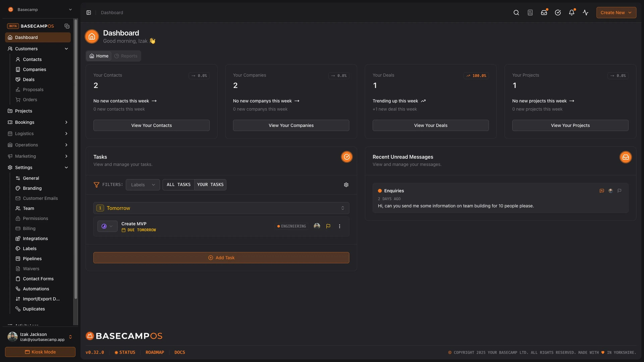Open the ROADMAP link in footer
The height and width of the screenshot is (362, 644).
point(155,352)
